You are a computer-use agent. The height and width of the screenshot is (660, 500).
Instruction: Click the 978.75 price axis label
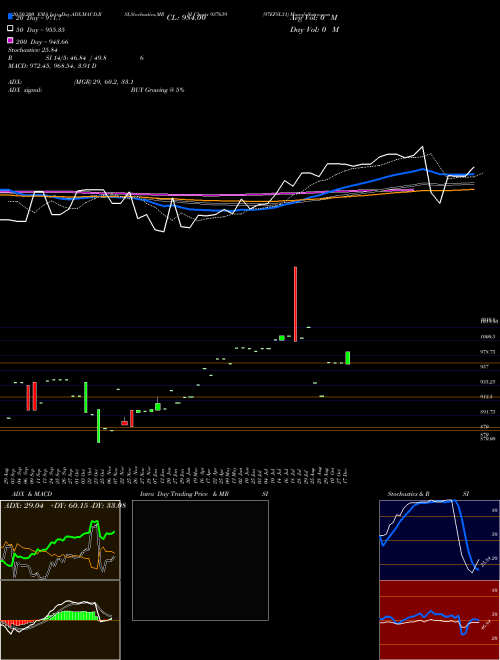click(x=487, y=351)
